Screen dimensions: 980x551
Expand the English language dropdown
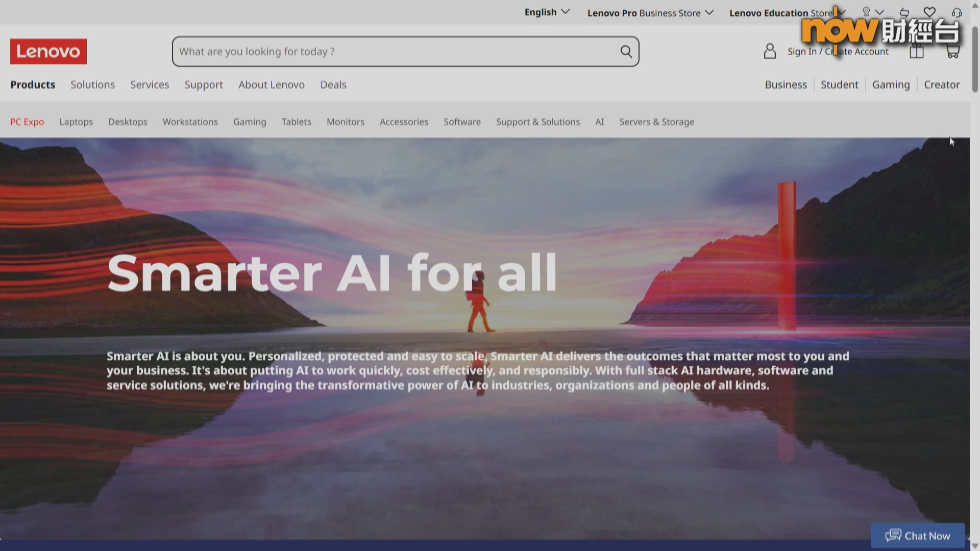[x=547, y=12]
